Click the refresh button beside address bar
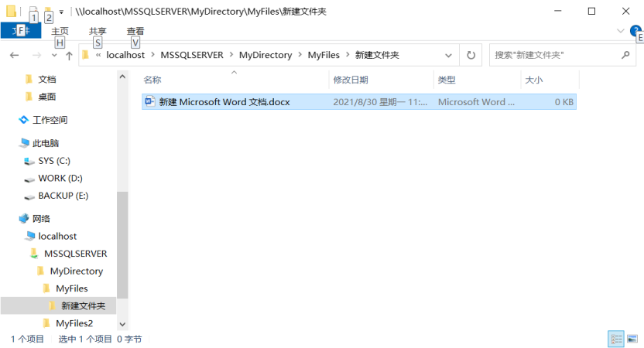Screen dimensions: 644x348 pos(470,56)
